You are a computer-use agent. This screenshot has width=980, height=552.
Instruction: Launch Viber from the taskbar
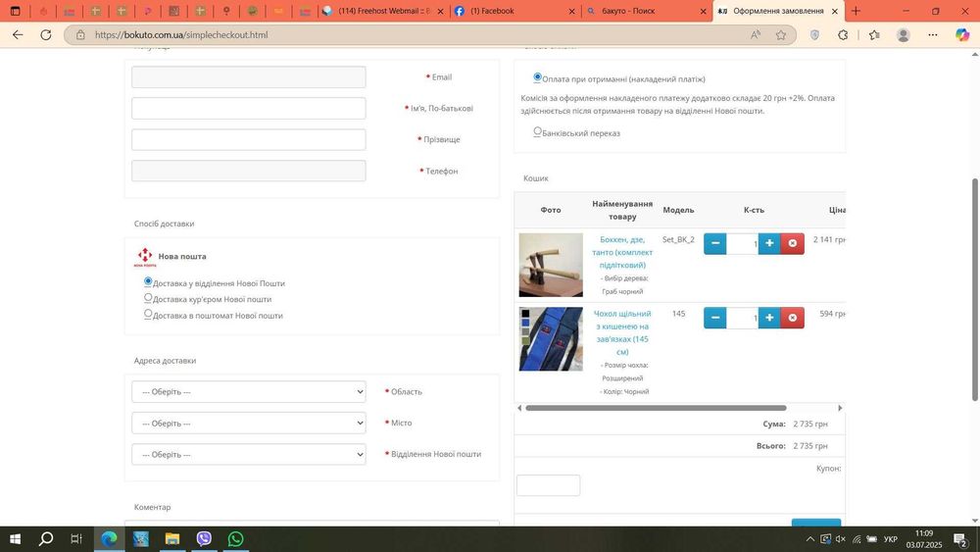(204, 538)
